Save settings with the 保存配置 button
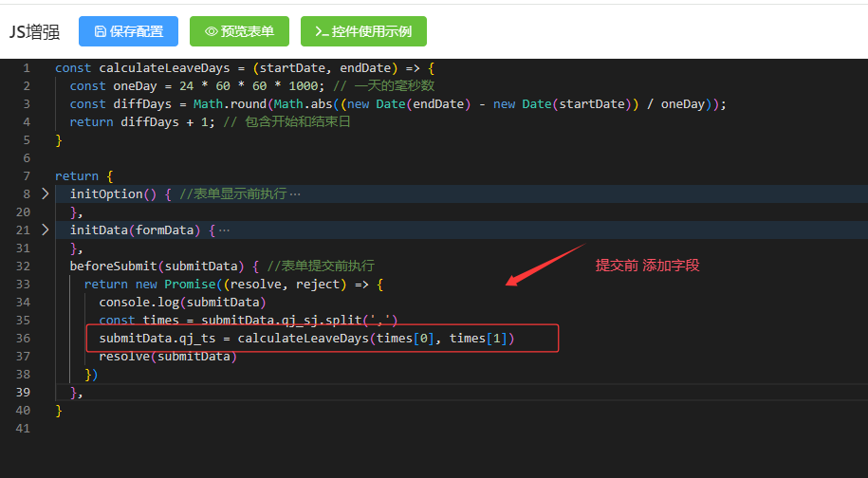This screenshot has height=478, width=868. (128, 31)
